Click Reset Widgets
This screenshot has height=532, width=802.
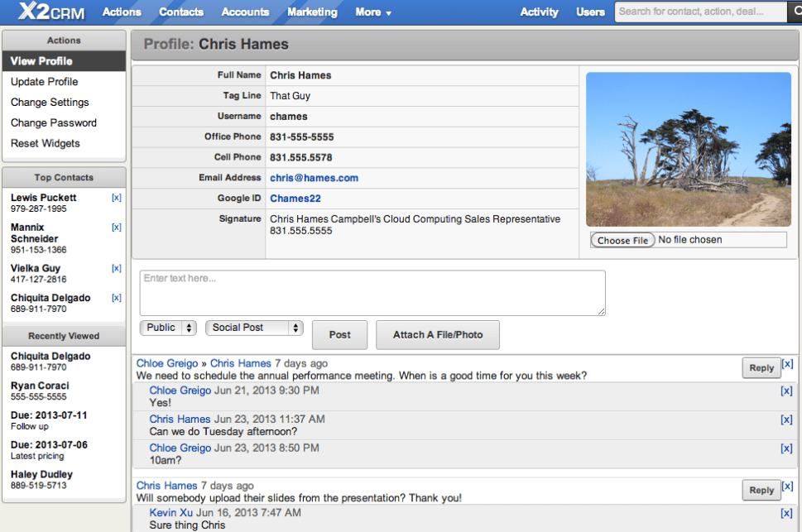(45, 143)
